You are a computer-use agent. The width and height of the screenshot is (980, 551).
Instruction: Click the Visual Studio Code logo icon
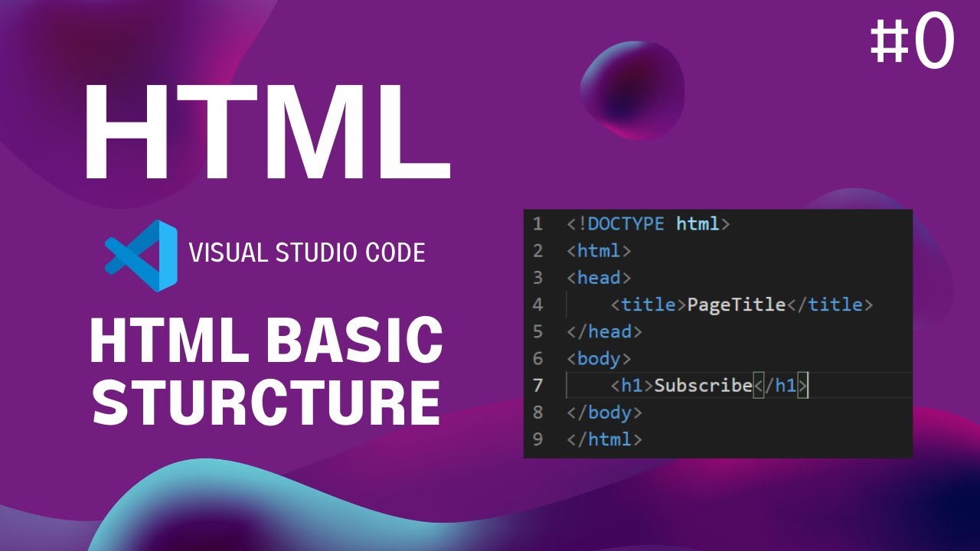point(142,256)
